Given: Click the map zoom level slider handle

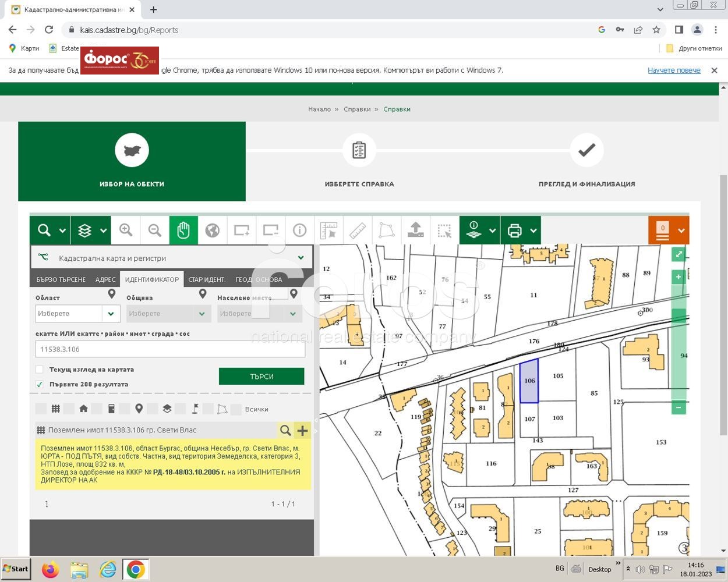Looking at the screenshot, I should coord(678,315).
